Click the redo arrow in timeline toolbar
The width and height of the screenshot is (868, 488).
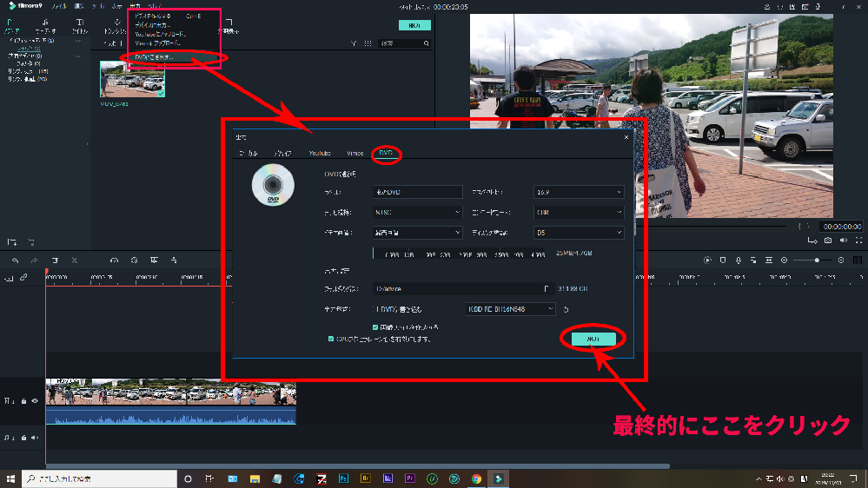tap(35, 260)
